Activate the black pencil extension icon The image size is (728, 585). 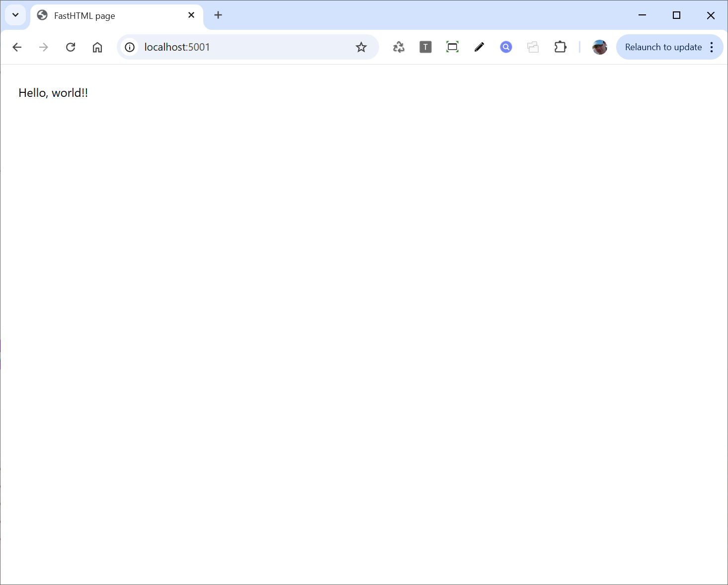[479, 47]
